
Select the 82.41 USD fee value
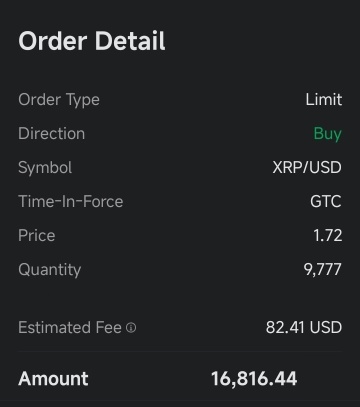pyautogui.click(x=304, y=328)
